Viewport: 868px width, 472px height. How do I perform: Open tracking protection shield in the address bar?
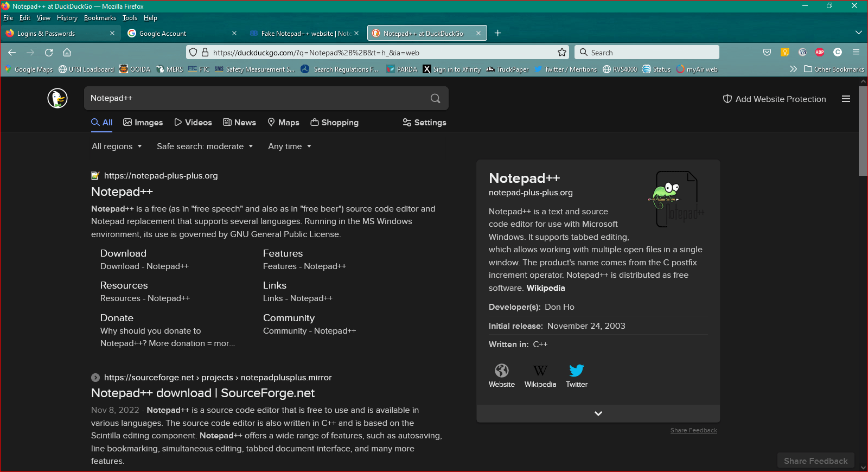[x=193, y=53]
